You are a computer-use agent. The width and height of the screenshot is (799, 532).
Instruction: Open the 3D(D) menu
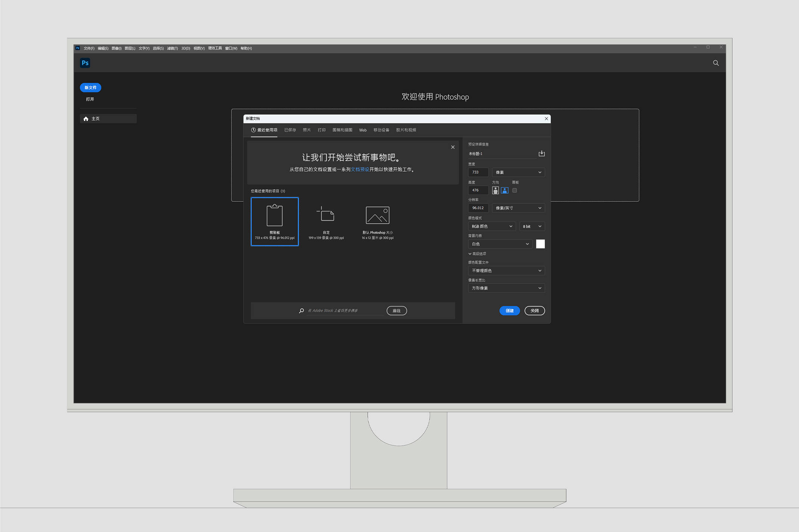coord(186,48)
